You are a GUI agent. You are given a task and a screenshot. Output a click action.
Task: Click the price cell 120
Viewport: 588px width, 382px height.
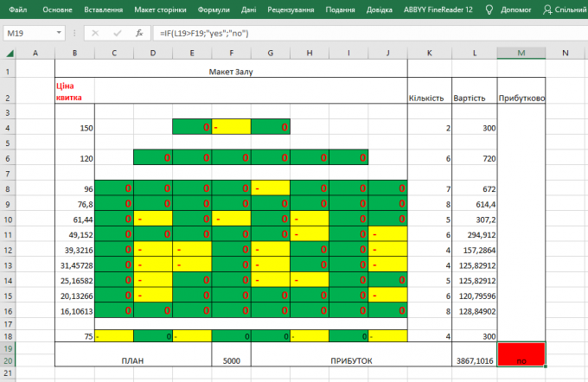point(74,158)
